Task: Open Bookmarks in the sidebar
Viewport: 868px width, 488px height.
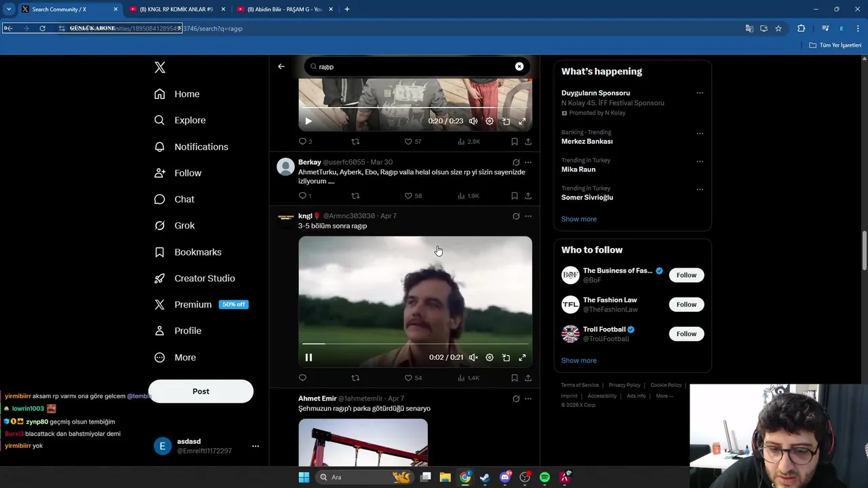Action: (x=188, y=252)
